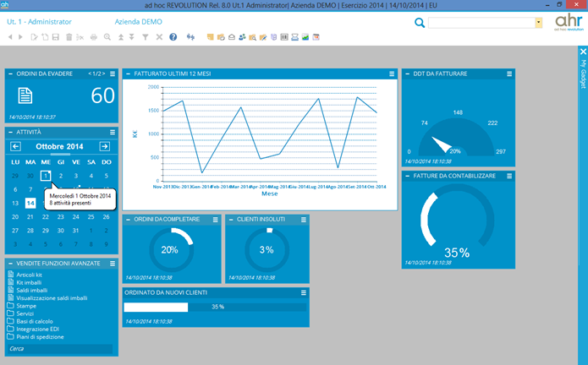Expand the Piani di spedizione folder
This screenshot has height=365, width=588.
(x=40, y=337)
